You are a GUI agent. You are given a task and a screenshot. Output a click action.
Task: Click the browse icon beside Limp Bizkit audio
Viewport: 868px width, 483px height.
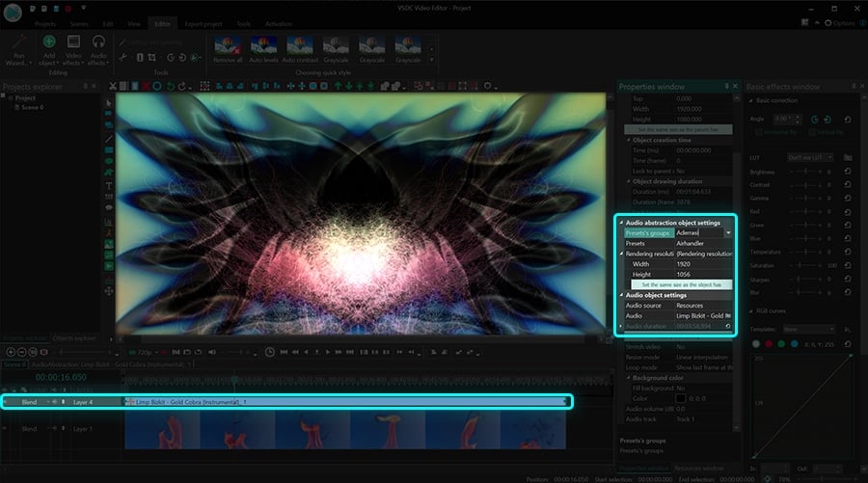[728, 316]
